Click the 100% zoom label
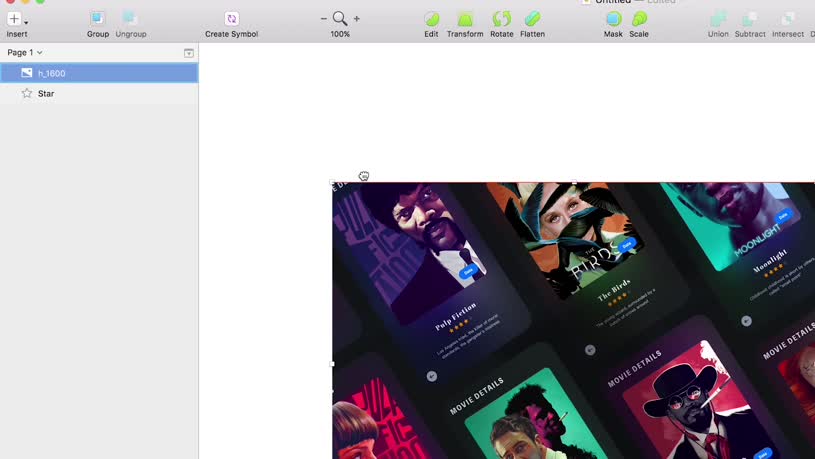Viewport: 815px width, 459px height. 340,34
